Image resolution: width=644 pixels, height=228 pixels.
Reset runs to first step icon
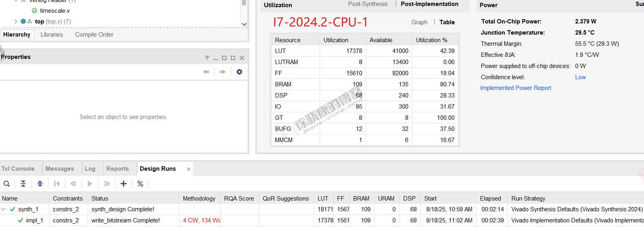tap(57, 184)
